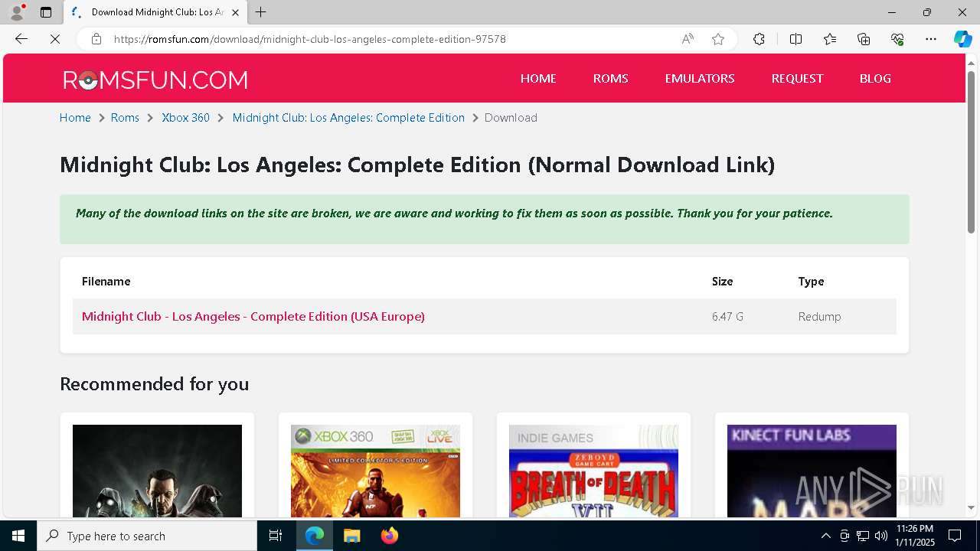980x551 pixels.
Task: Open File Explorer from taskbar
Action: point(351,536)
